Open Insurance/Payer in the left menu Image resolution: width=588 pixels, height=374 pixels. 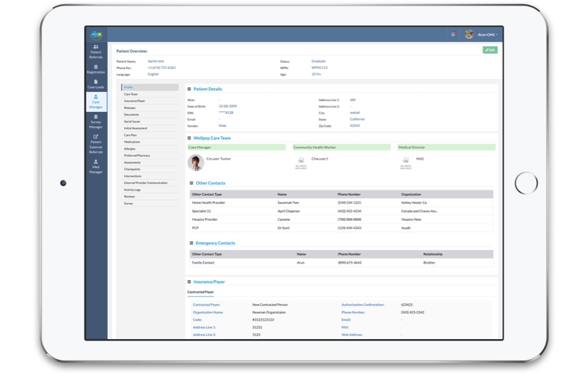point(150,101)
